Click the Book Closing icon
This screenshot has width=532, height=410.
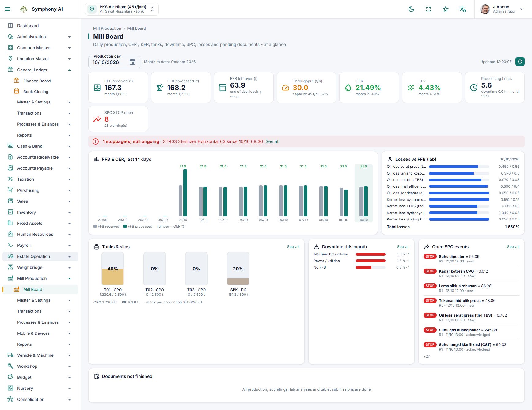point(17,92)
